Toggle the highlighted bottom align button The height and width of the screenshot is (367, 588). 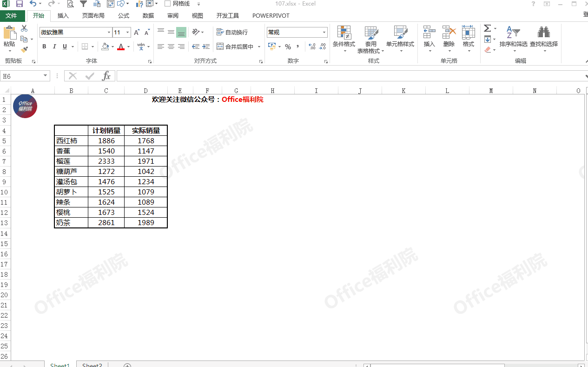click(181, 32)
